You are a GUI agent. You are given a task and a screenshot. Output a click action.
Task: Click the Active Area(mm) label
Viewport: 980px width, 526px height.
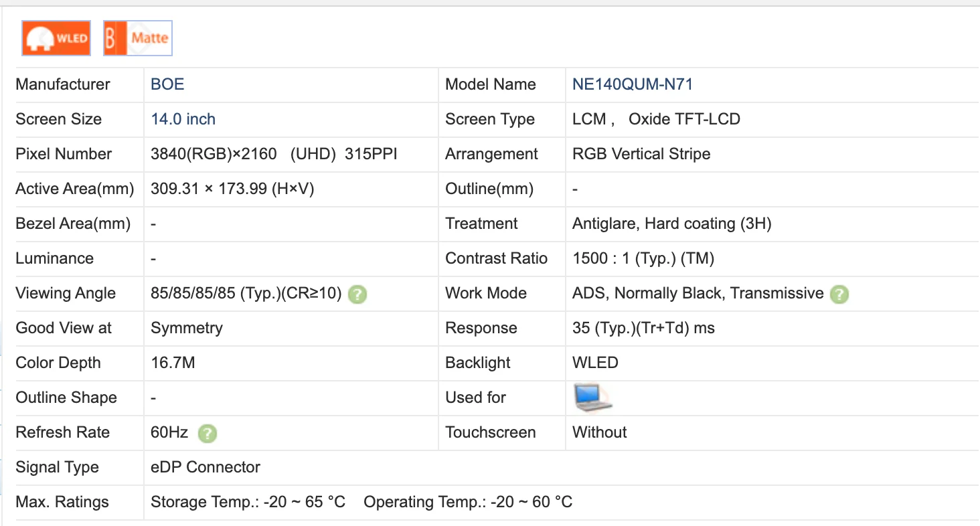click(75, 189)
